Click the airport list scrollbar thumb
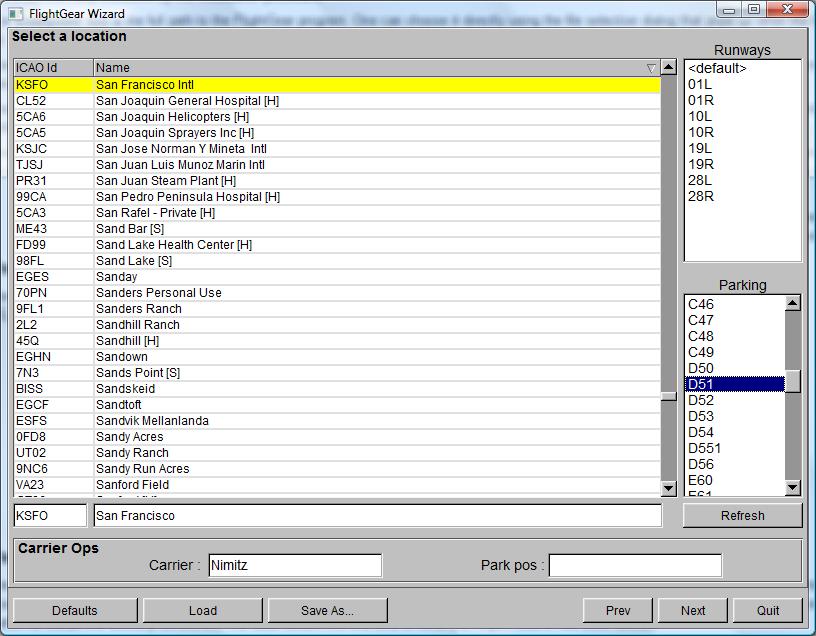The height and width of the screenshot is (636, 816). 668,396
